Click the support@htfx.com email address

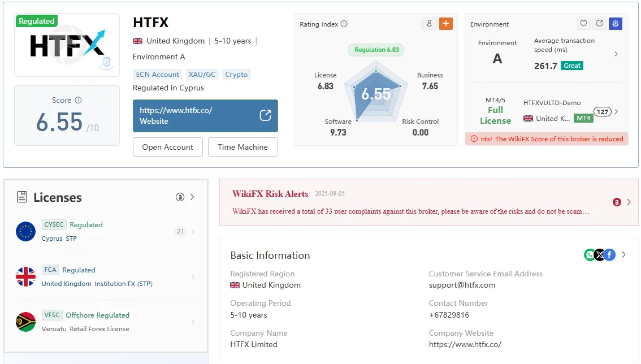coord(462,285)
